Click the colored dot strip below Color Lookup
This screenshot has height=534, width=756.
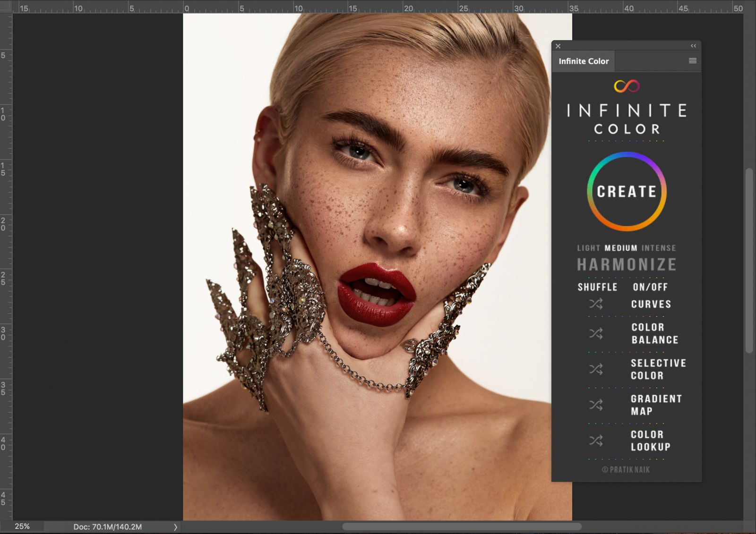click(626, 458)
